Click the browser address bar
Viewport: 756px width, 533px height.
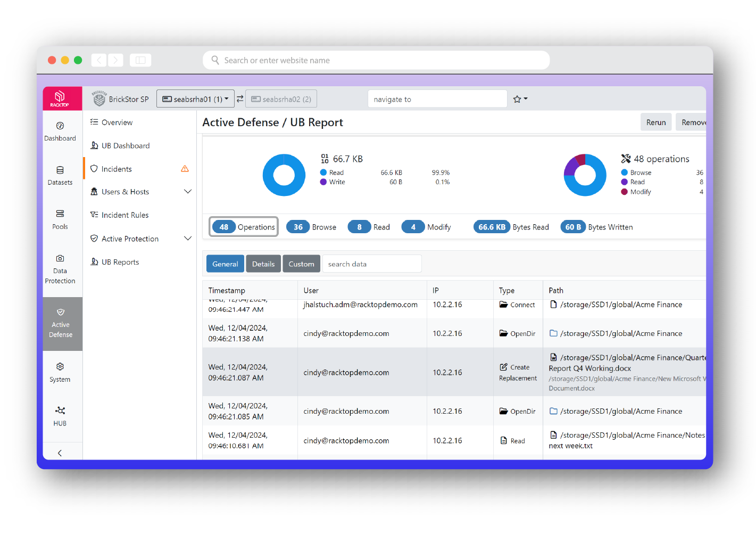coord(376,60)
